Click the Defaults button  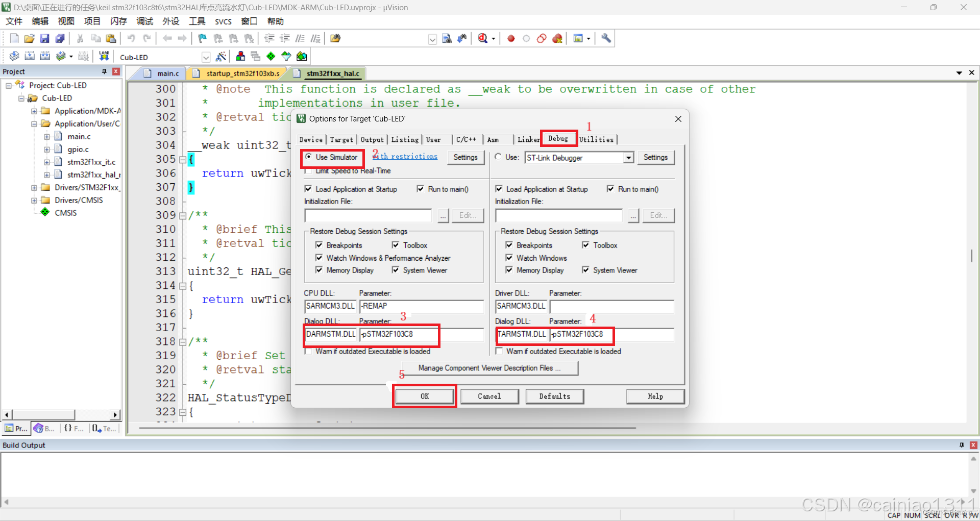coord(555,396)
